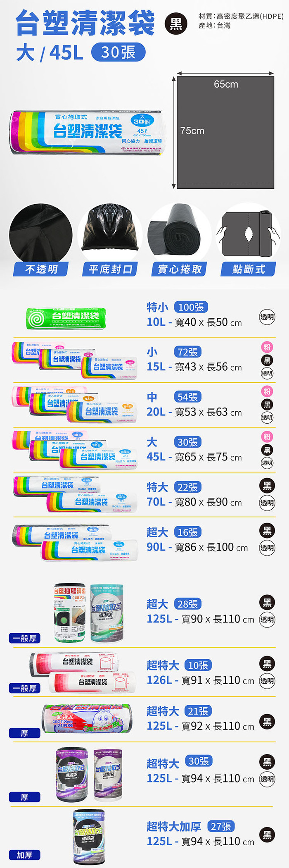Select the 透明 swatch in the 90L row

(x=267, y=548)
